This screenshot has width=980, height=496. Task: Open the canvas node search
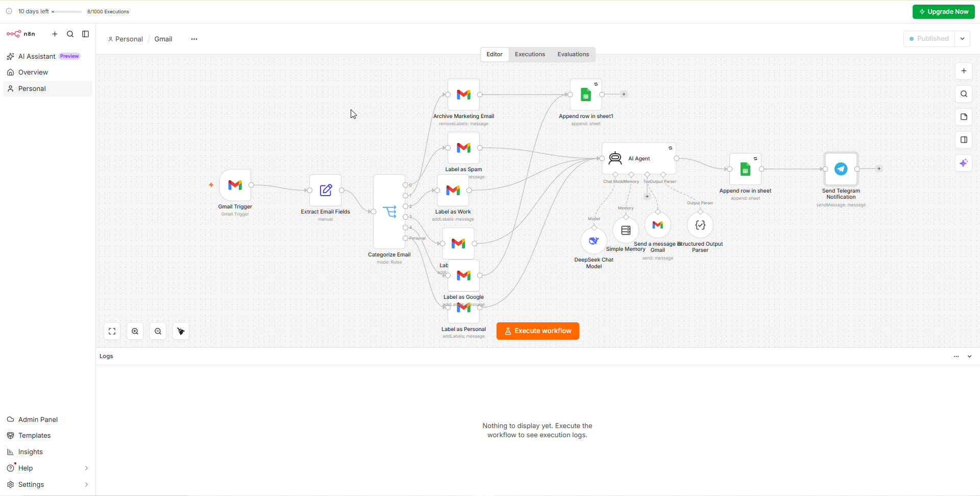click(x=964, y=94)
